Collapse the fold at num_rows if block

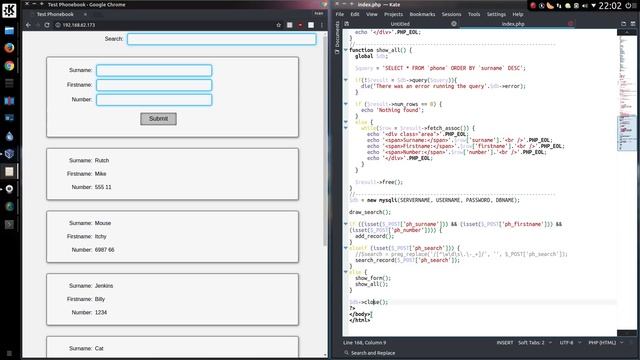[346, 104]
